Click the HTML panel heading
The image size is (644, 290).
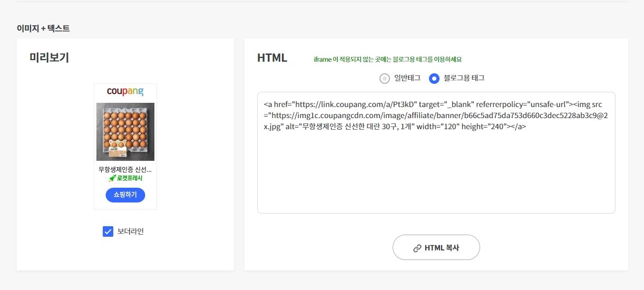pos(272,58)
